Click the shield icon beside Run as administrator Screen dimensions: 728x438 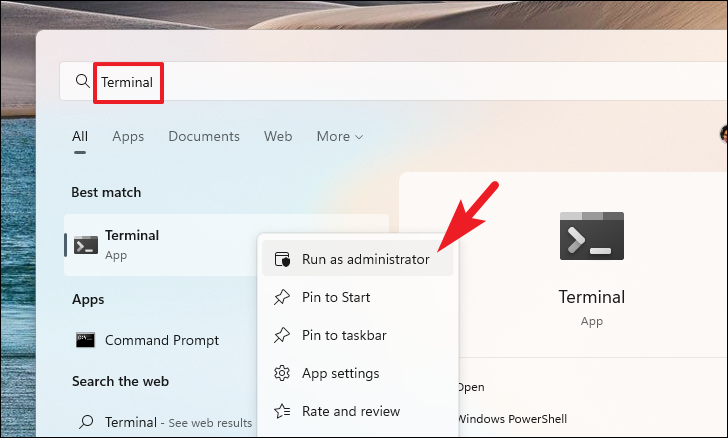tap(282, 259)
